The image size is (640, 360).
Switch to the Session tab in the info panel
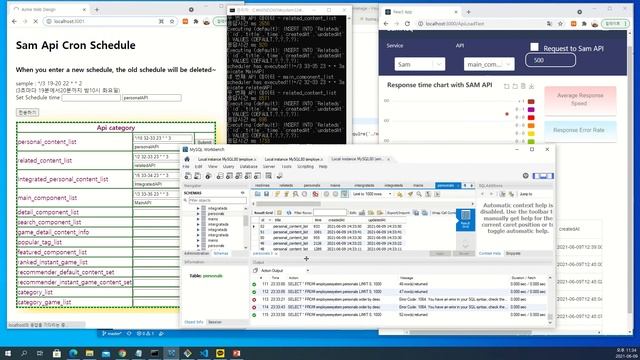pyautogui.click(x=215, y=322)
